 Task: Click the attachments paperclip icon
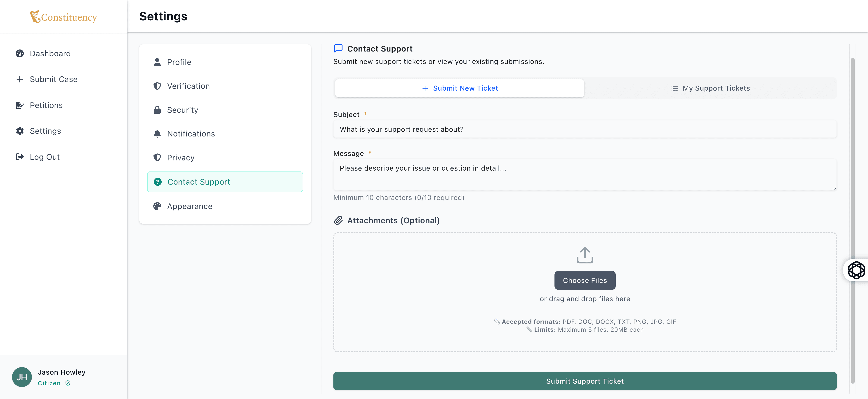pos(338,220)
